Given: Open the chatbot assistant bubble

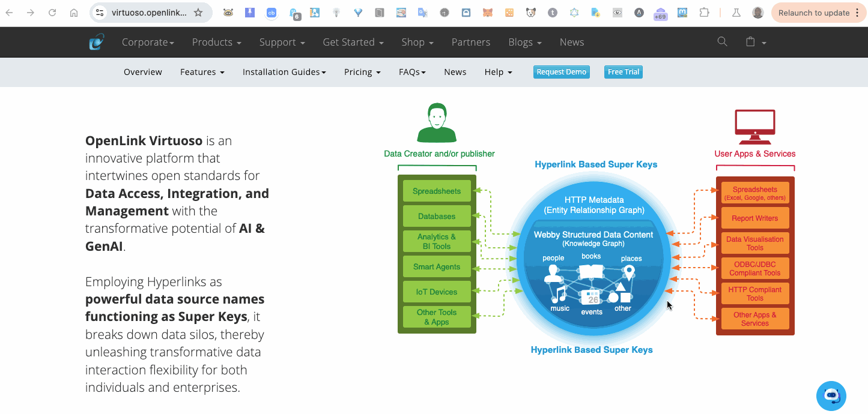Looking at the screenshot, I should (831, 395).
